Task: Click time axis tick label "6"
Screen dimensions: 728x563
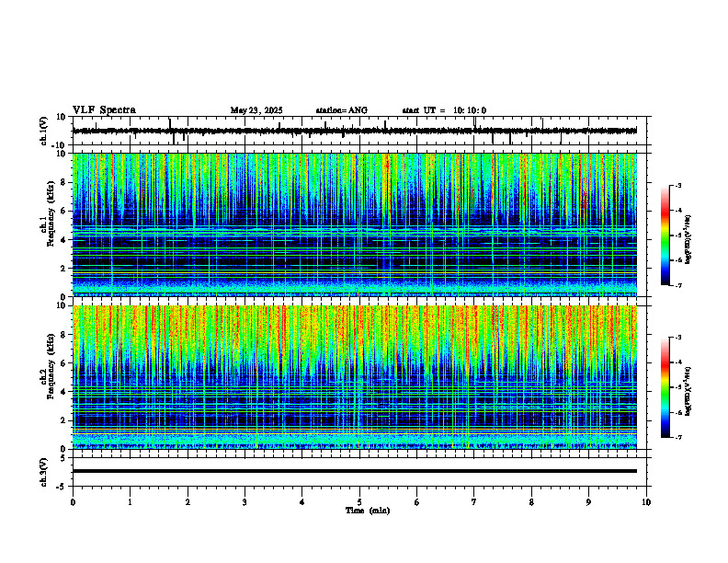Action: click(x=417, y=502)
